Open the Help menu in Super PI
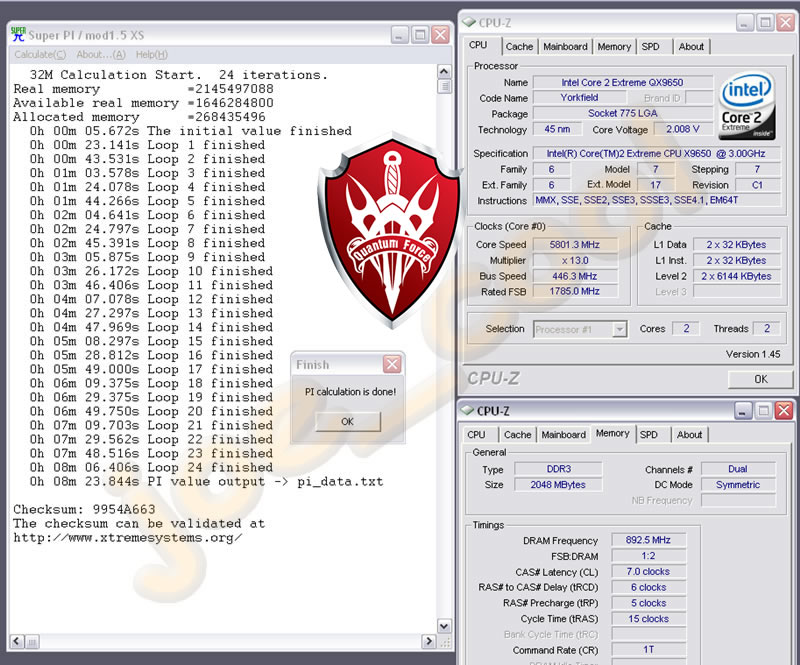Screen dimensions: 800x665 click(x=152, y=55)
